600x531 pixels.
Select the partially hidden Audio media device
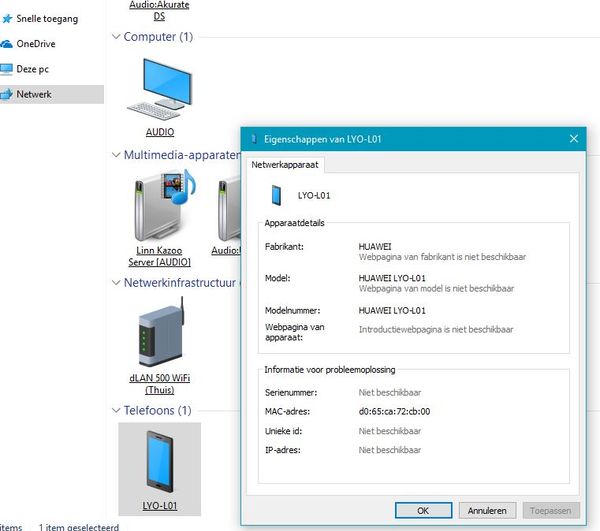[x=228, y=210]
